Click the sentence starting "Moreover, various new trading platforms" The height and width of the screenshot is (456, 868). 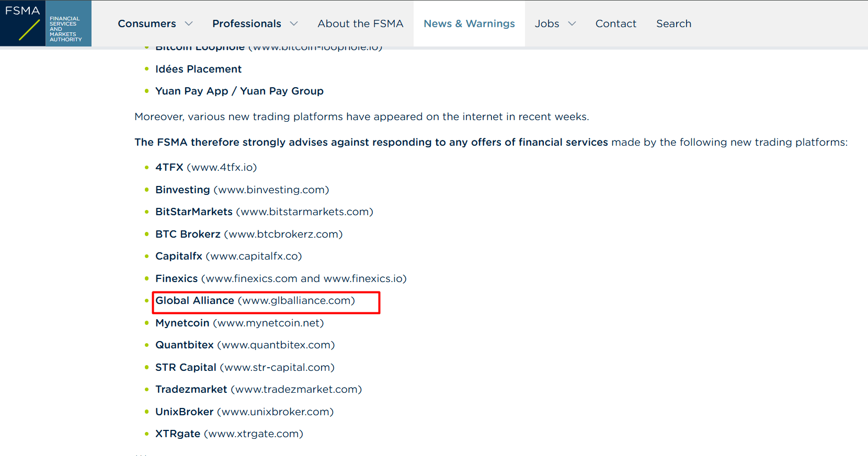click(x=362, y=116)
